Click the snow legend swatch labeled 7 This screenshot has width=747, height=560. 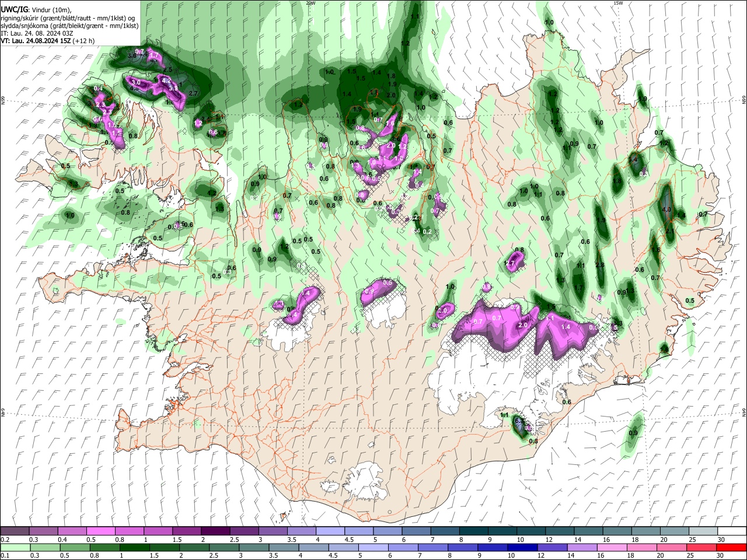pos(444,531)
